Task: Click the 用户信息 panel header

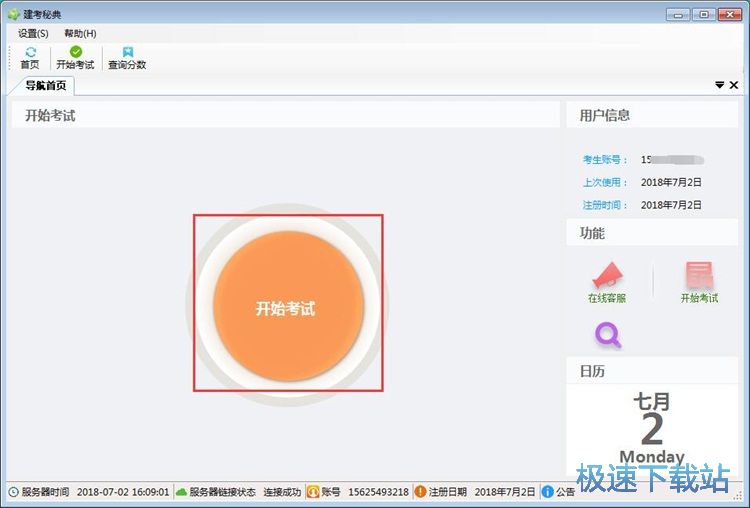Action: pyautogui.click(x=652, y=115)
